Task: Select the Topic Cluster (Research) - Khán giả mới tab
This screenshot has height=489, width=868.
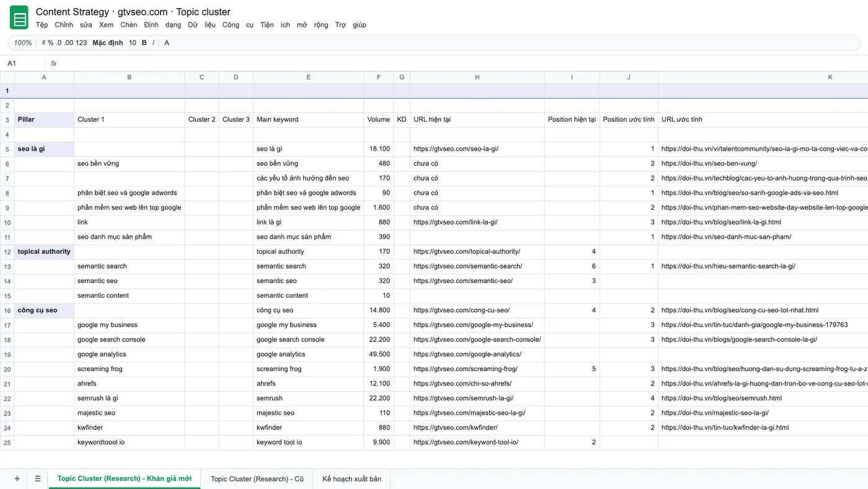Action: tap(125, 478)
